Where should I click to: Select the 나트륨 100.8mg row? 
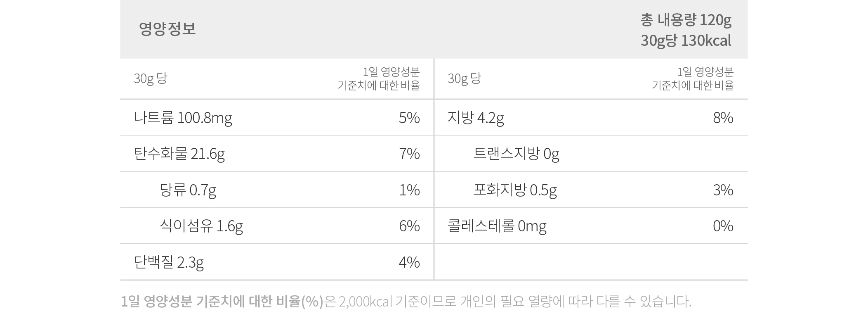(x=277, y=118)
